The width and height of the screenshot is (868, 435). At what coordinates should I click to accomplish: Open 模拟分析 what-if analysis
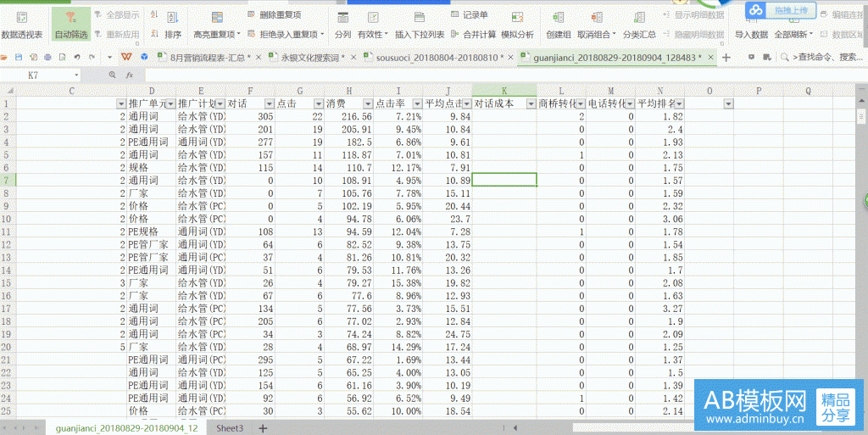[517, 25]
